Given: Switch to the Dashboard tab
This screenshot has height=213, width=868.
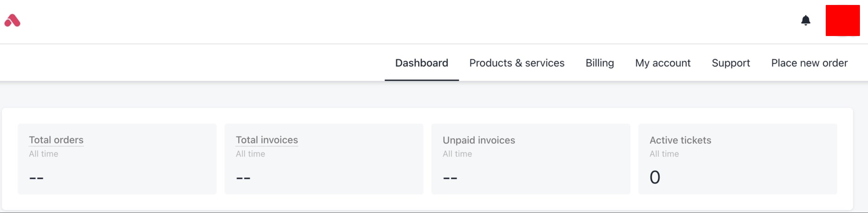Looking at the screenshot, I should pyautogui.click(x=422, y=63).
